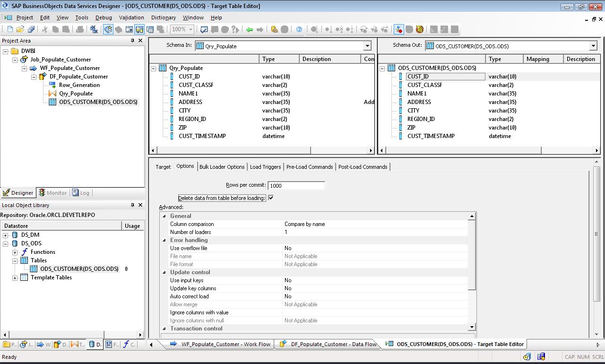The width and height of the screenshot is (605, 364).
Task: Switch to the Monitor panel tab
Action: tap(53, 193)
